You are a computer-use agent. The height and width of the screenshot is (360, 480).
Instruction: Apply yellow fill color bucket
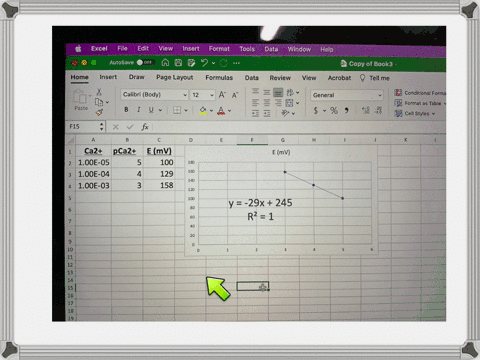[x=203, y=110]
